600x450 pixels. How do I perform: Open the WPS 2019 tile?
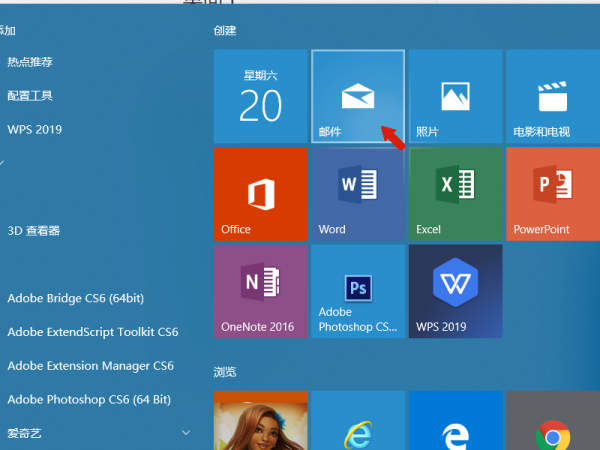click(455, 291)
